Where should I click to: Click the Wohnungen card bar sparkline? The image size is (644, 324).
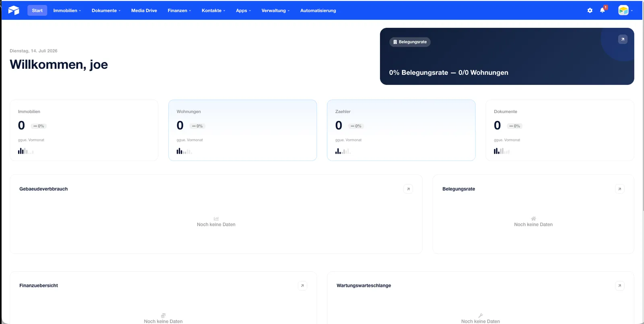[184, 151]
